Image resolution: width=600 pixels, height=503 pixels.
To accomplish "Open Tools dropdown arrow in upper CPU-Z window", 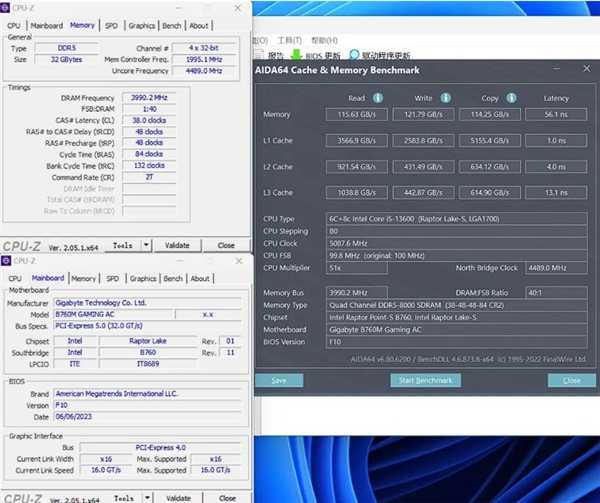I will point(147,245).
